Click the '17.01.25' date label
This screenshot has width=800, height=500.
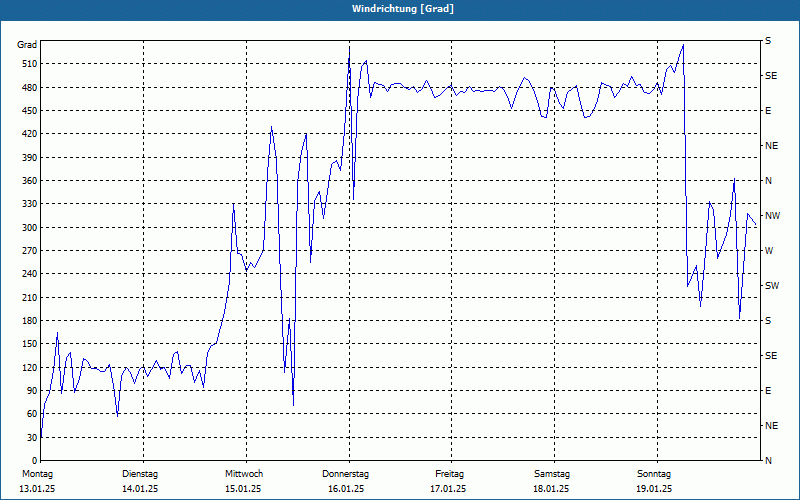448,489
